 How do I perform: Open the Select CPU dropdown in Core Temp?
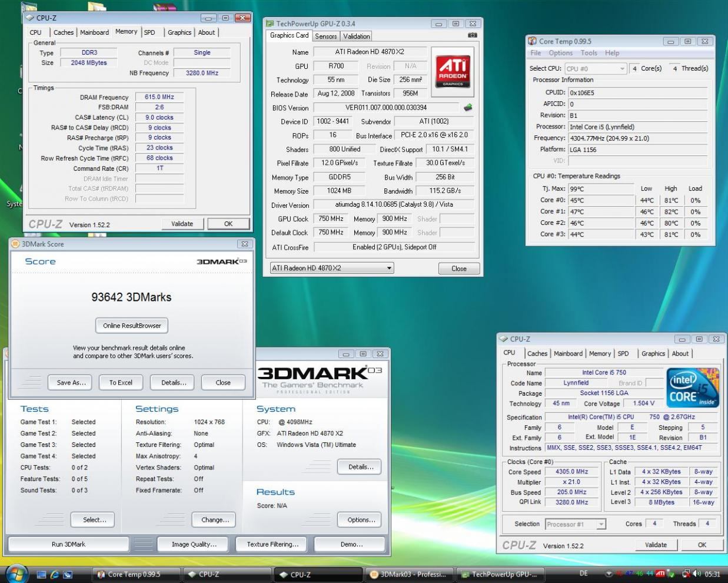pyautogui.click(x=596, y=69)
